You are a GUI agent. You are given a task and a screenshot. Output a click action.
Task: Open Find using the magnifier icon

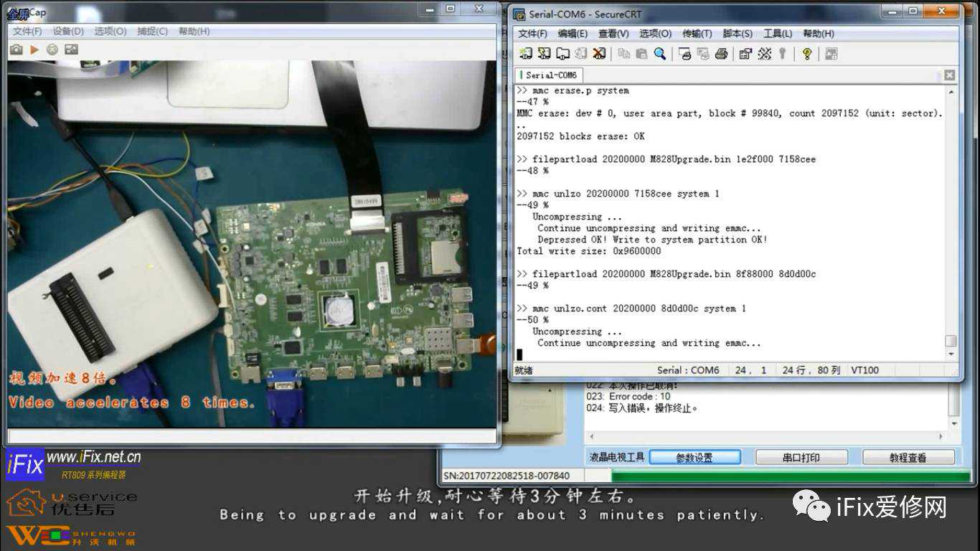(x=659, y=54)
